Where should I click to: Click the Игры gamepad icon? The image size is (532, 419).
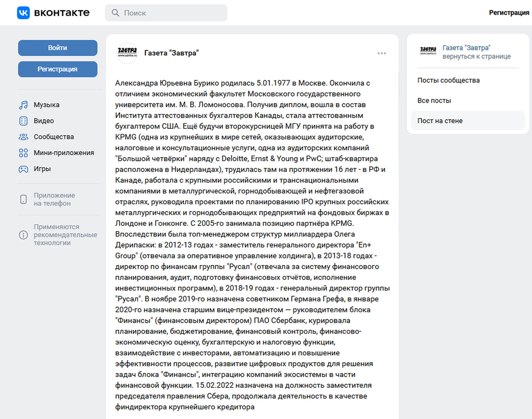pos(23,169)
